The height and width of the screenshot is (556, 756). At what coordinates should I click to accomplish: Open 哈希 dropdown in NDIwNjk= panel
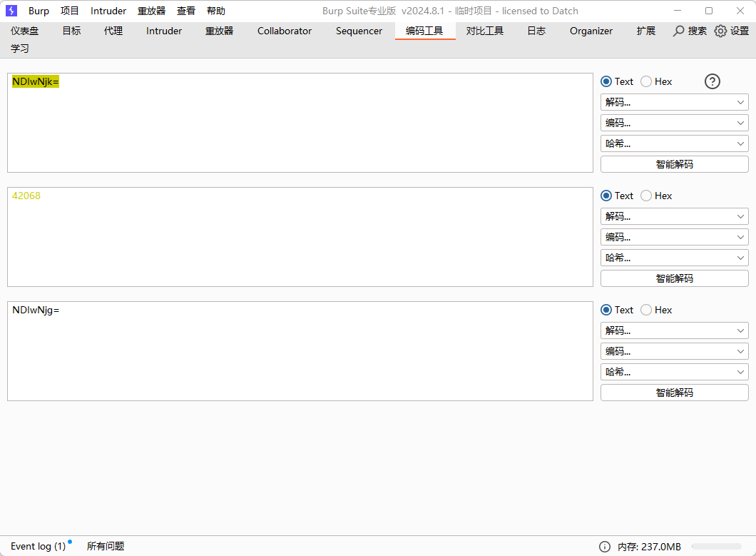[675, 143]
